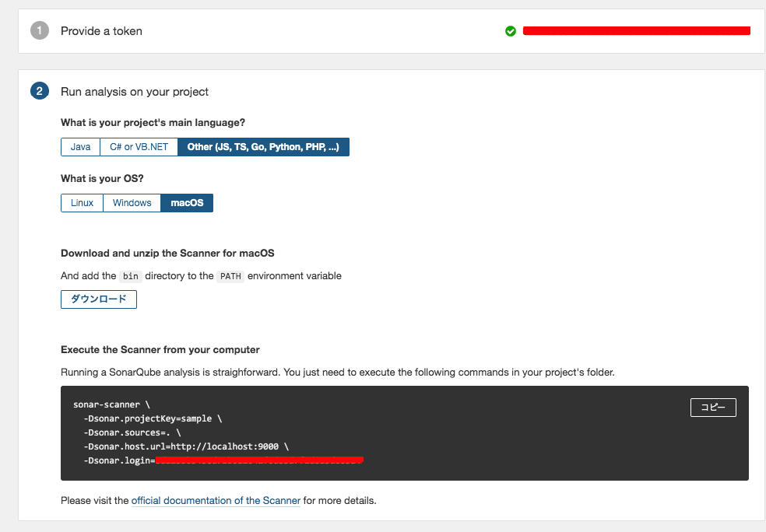The width and height of the screenshot is (766, 532).
Task: Click What is your project's main language? label
Action: click(x=153, y=123)
